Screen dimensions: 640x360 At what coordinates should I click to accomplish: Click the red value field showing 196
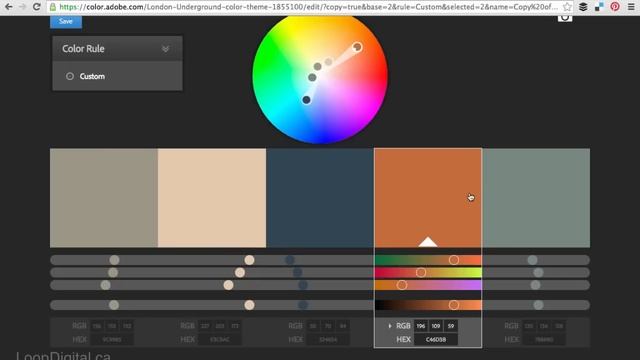[421, 326]
